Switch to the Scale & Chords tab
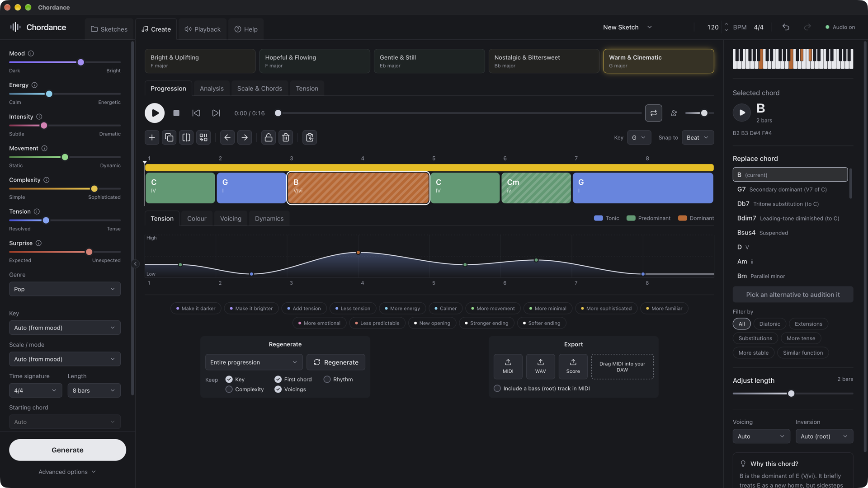Image resolution: width=868 pixels, height=488 pixels. pos(259,89)
